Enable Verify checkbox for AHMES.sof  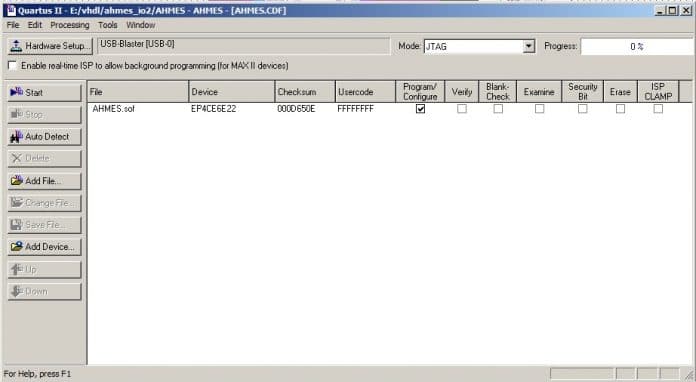(x=462, y=109)
